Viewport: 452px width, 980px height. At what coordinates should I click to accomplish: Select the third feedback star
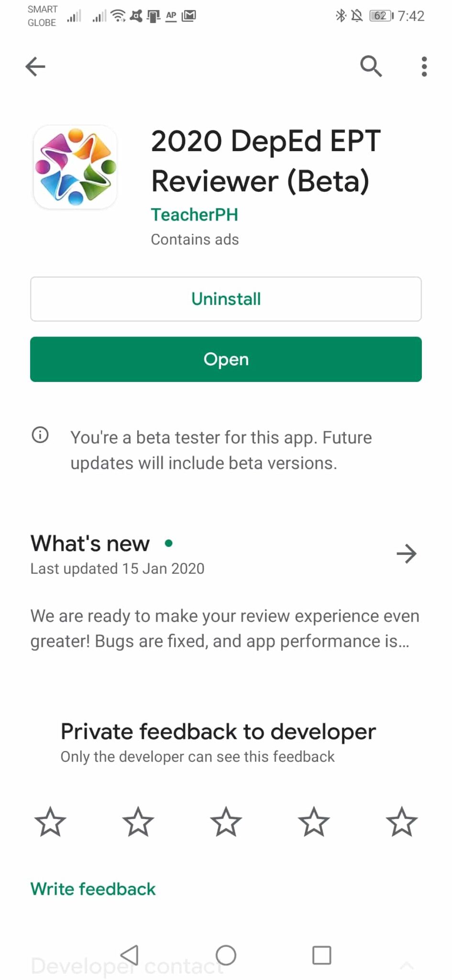click(226, 822)
